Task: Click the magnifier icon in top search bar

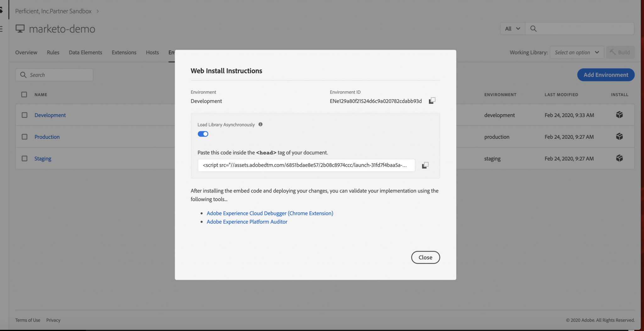Action: (533, 29)
